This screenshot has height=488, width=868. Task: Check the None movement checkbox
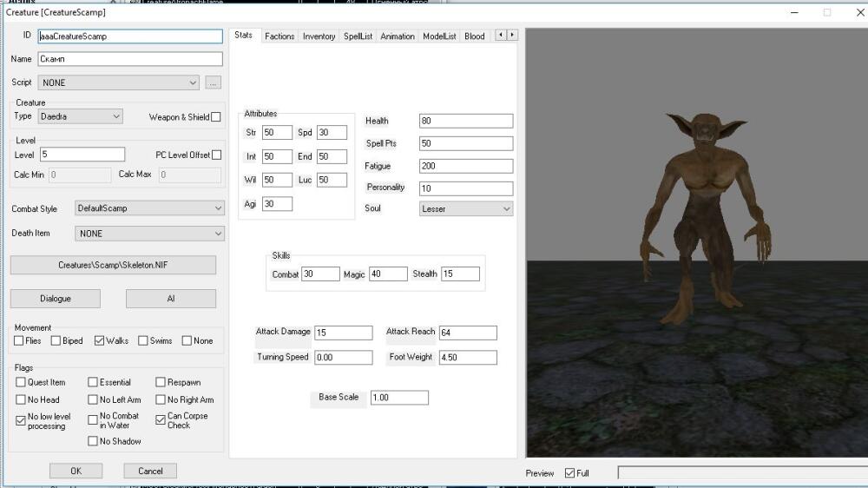coord(187,340)
